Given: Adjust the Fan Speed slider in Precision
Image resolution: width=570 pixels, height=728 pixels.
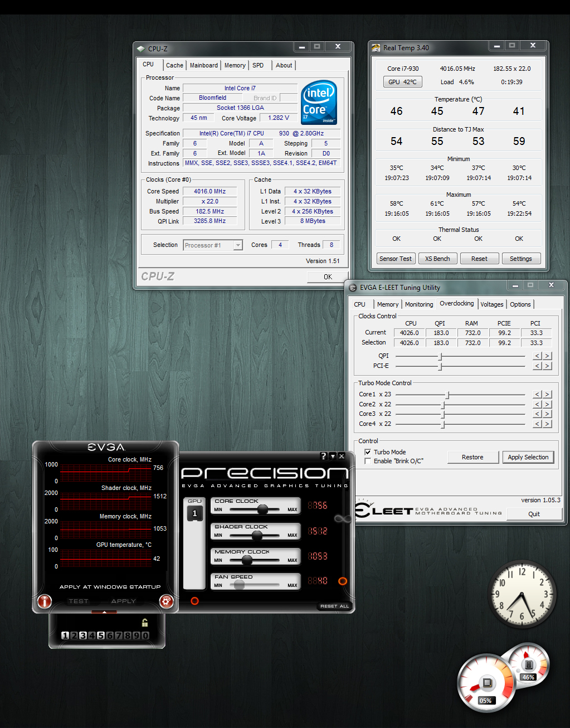Looking at the screenshot, I should point(240,585).
